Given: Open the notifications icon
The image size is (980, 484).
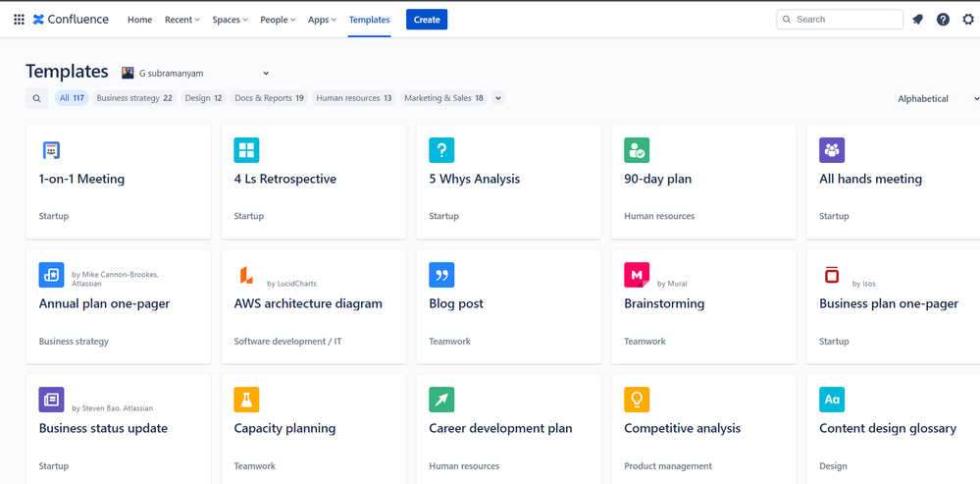Looking at the screenshot, I should (917, 20).
